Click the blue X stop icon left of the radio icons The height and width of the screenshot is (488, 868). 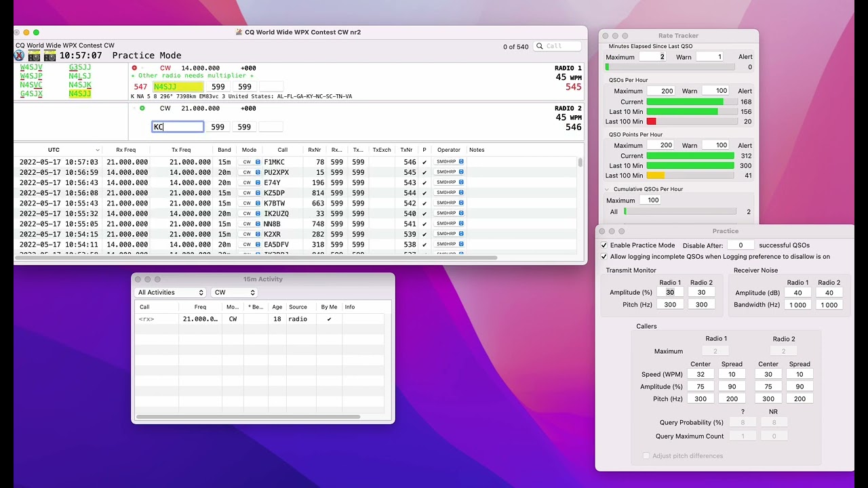[x=19, y=56]
